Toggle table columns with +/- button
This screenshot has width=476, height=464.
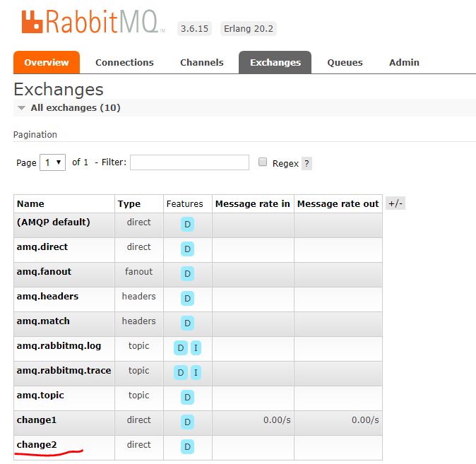click(395, 203)
